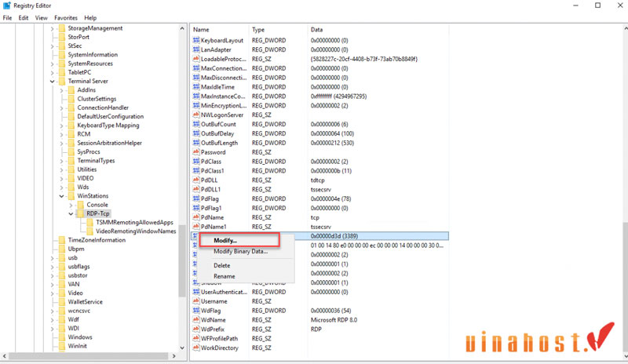Viewport: 628px width, 364px height.
Task: Click the WFProfilePath string icon
Action: 195,338
